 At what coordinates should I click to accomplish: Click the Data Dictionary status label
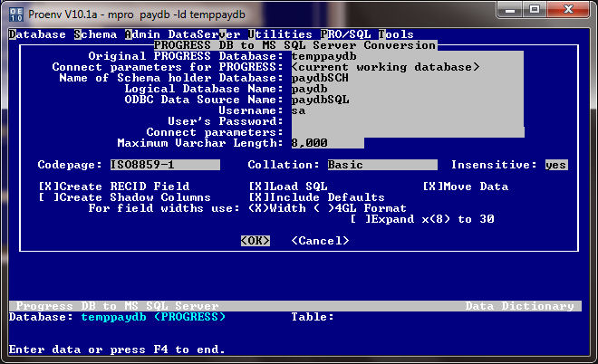click(x=519, y=306)
